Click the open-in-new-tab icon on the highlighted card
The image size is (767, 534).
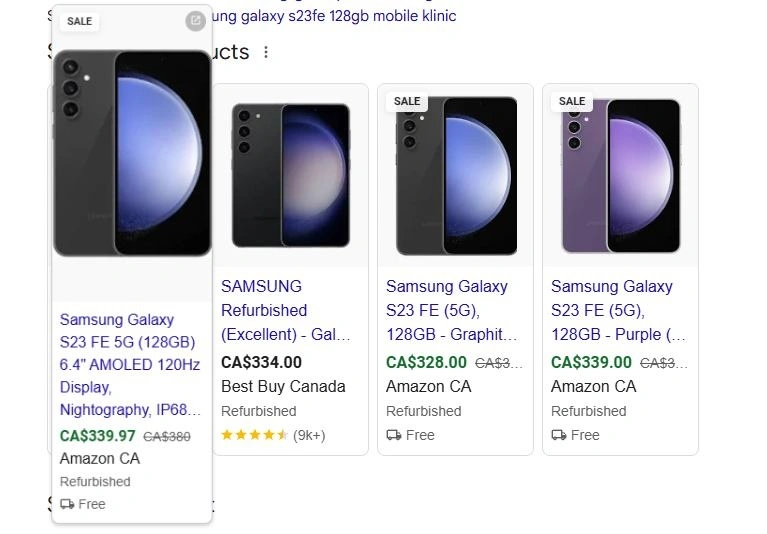(x=195, y=21)
